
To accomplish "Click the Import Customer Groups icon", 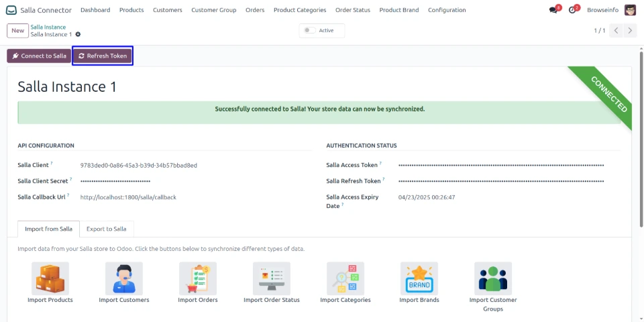I will (x=493, y=278).
